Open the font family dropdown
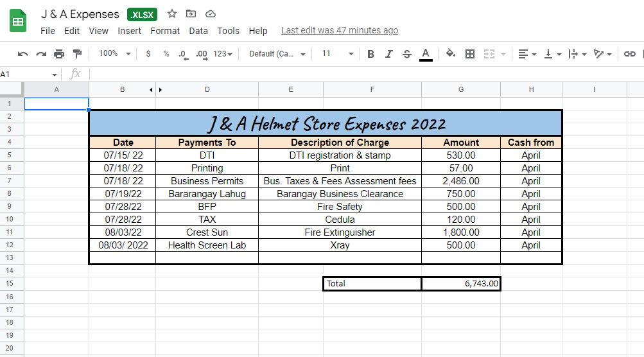 pyautogui.click(x=277, y=54)
